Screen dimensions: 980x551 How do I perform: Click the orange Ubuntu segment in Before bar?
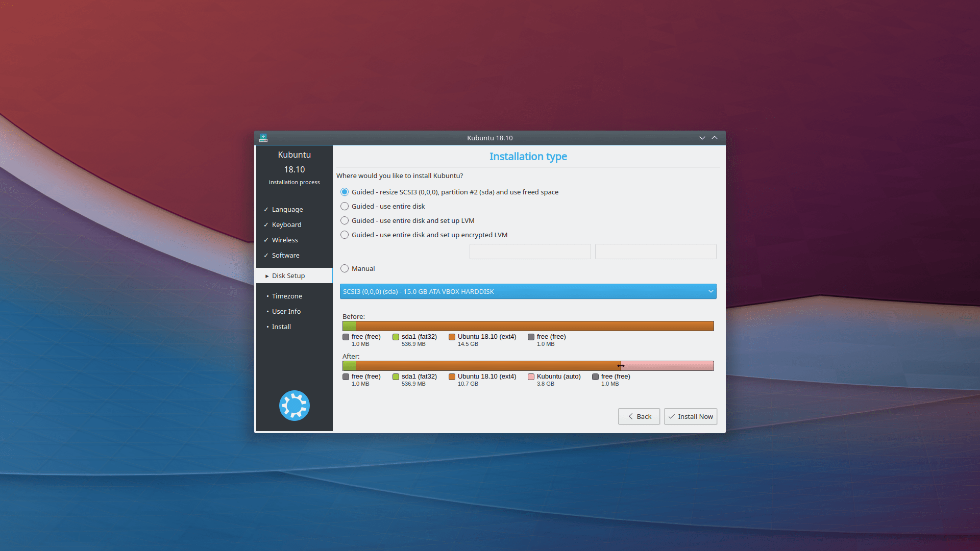coord(534,326)
